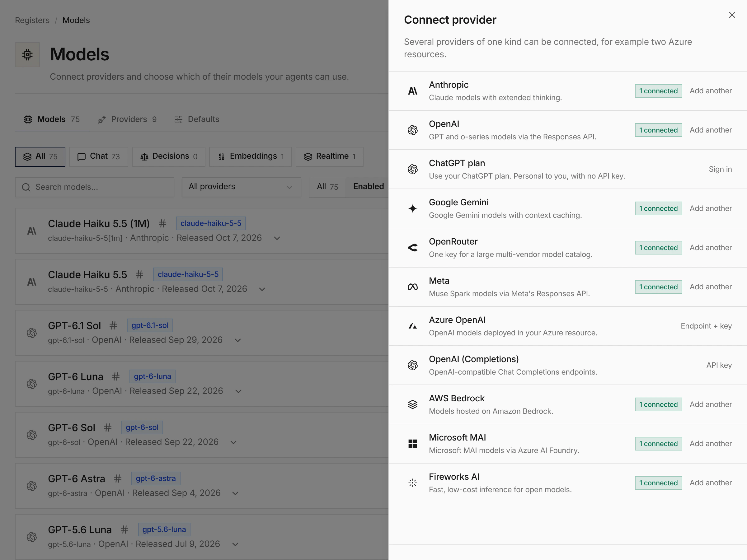747x560 pixels.
Task: Click the OpenAI (Completions) logo icon
Action: [x=412, y=365]
